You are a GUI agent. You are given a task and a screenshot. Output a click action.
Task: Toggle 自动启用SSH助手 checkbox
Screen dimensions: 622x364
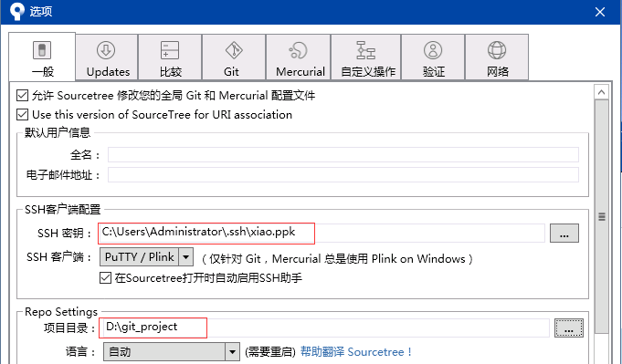(105, 277)
